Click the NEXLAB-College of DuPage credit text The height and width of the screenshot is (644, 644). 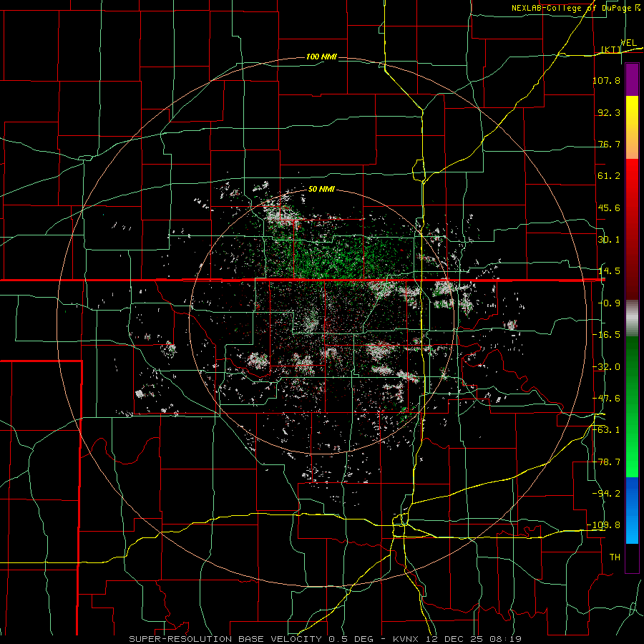[x=571, y=8]
